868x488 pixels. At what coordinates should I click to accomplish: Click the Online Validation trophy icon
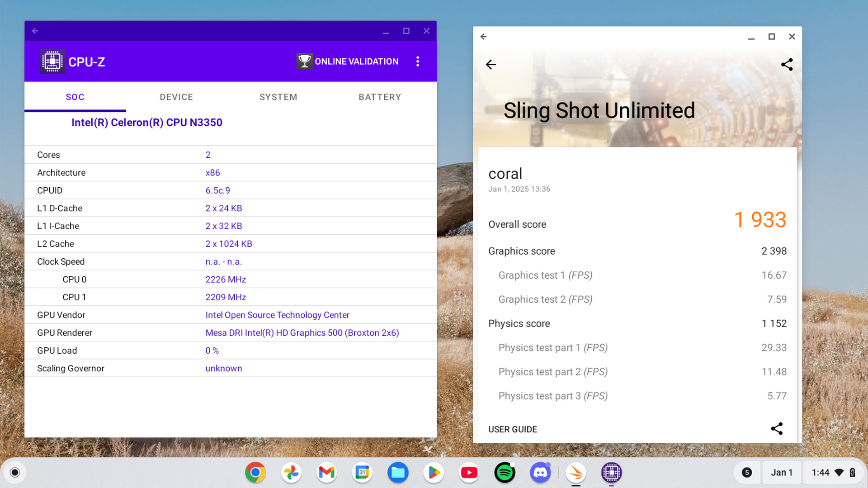[x=304, y=61]
